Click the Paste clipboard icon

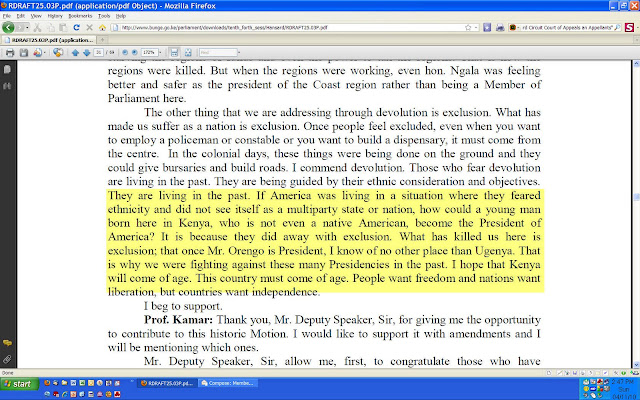(63, 27)
